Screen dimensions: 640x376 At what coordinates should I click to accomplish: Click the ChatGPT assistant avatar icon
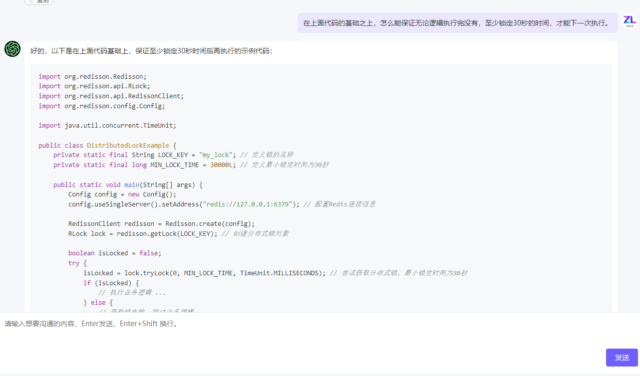(x=12, y=49)
